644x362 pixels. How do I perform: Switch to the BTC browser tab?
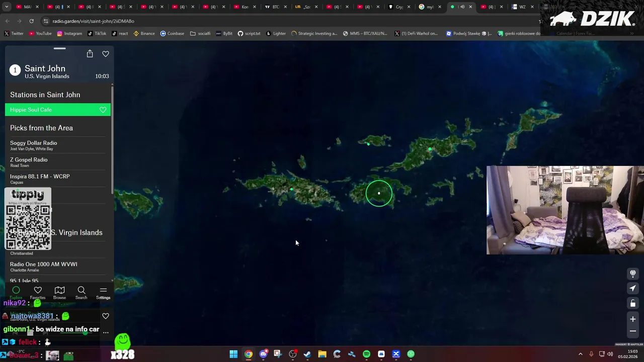(276, 7)
